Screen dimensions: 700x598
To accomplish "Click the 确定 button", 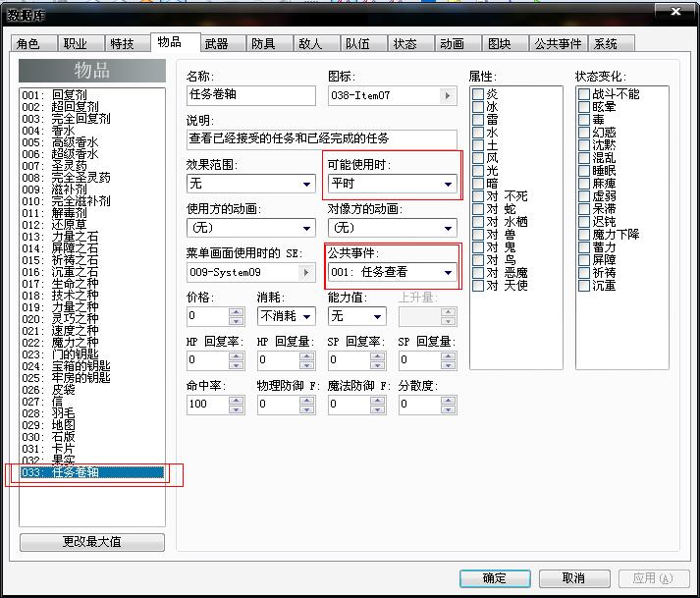I will click(x=495, y=578).
